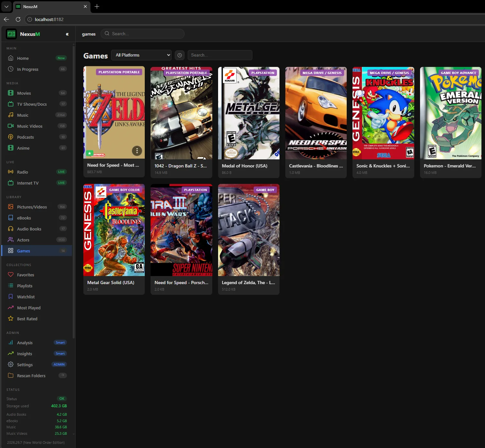Click the LIVE badge next to Radio

coord(61,172)
